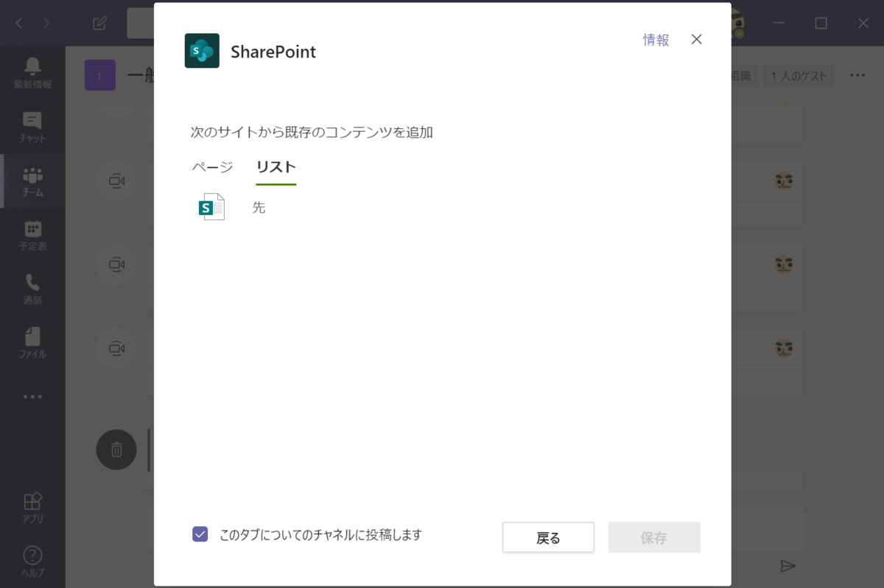Screen dimensions: 884x588
Task: Select the リスト tab
Action: click(276, 167)
